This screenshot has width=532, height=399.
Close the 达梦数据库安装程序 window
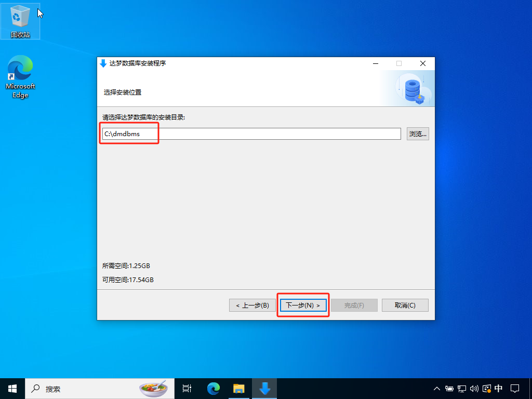coord(423,63)
